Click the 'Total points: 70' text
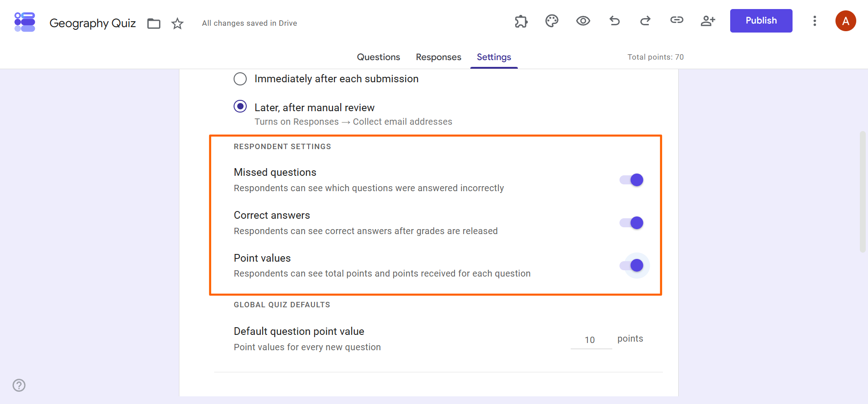Viewport: 868px width, 404px height. click(x=656, y=57)
